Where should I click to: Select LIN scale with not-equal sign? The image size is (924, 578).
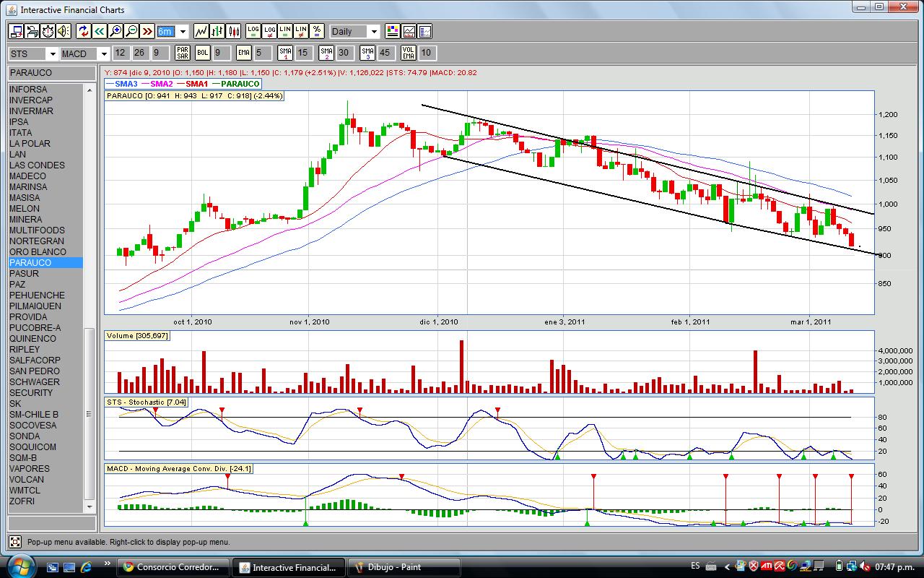[x=301, y=31]
